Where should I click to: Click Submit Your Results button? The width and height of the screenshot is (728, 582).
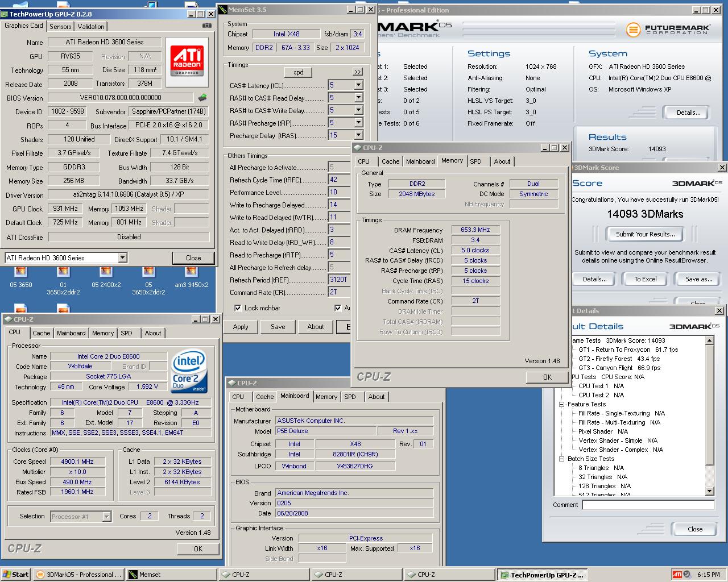645,234
